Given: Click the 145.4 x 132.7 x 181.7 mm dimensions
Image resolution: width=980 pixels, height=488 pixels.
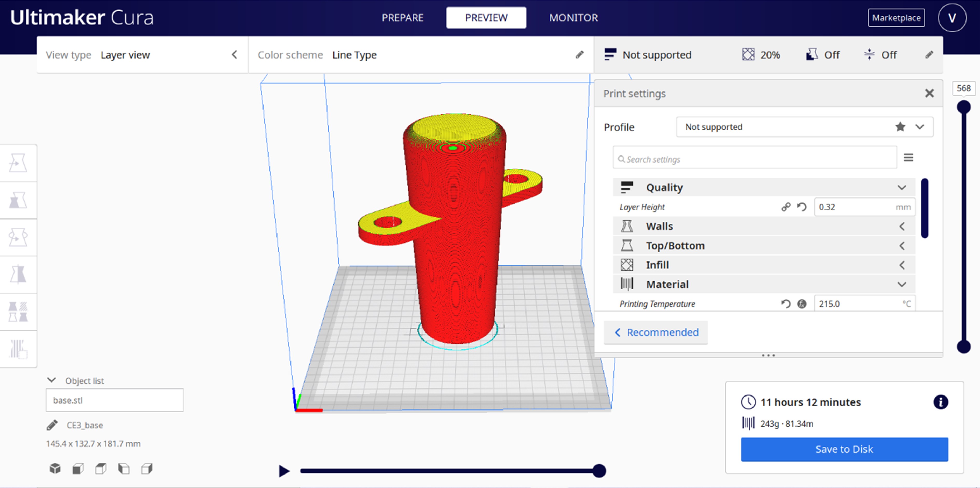Looking at the screenshot, I should pos(93,443).
